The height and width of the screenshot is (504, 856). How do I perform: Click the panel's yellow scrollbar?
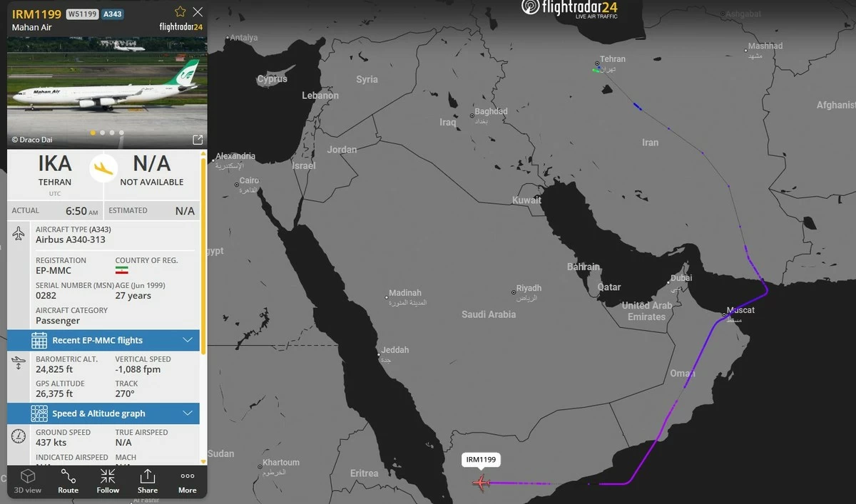click(x=204, y=255)
